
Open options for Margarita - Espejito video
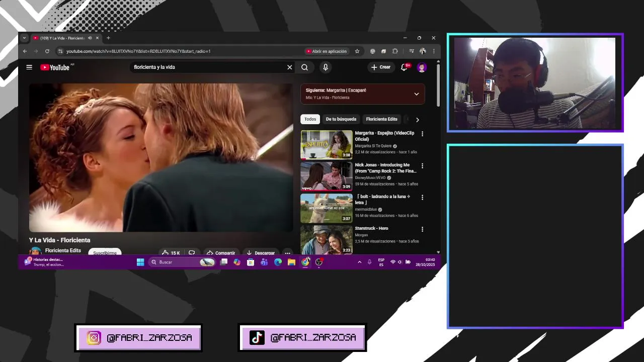(422, 134)
